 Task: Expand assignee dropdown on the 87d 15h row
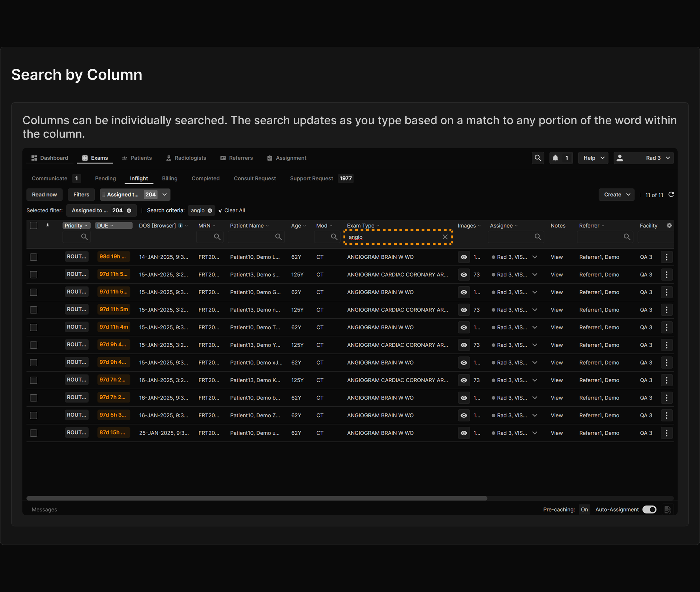point(535,433)
